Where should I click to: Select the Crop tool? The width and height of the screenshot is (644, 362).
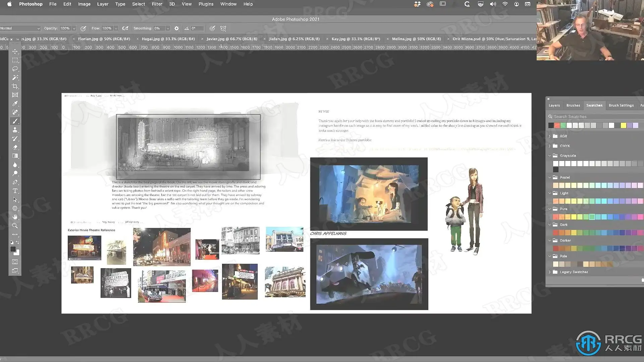pyautogui.click(x=15, y=86)
